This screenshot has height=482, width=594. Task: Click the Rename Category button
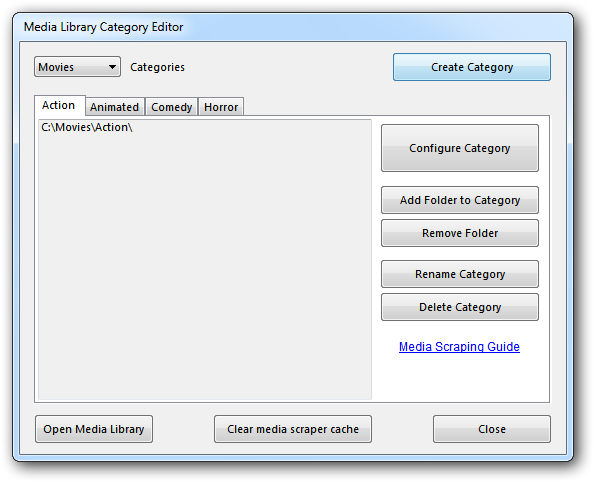pos(460,274)
